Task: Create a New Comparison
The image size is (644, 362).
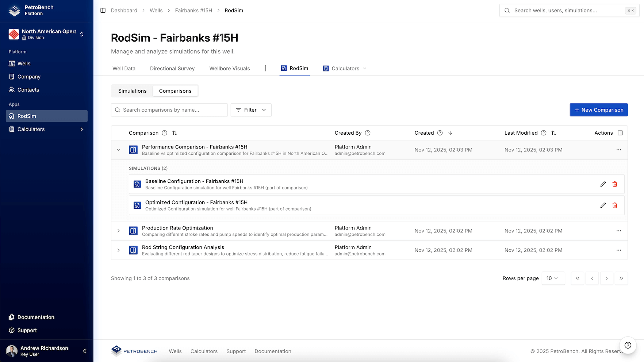Action: 598,110
